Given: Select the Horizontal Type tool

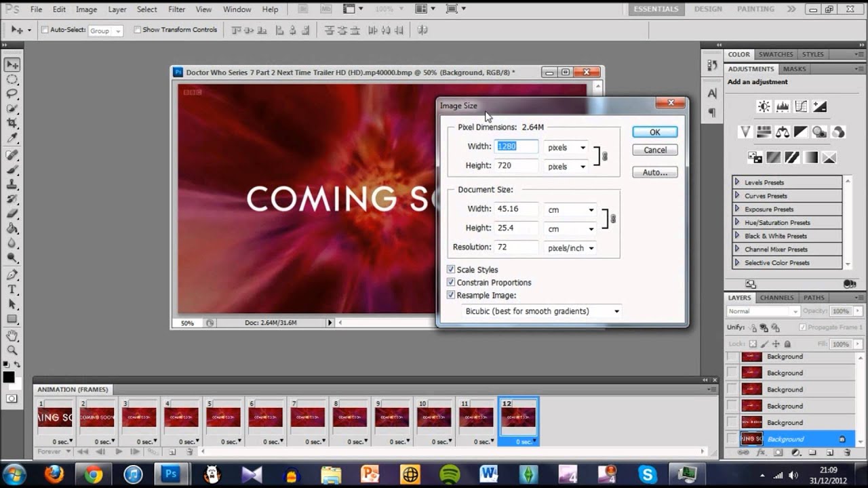Looking at the screenshot, I should coord(12,289).
